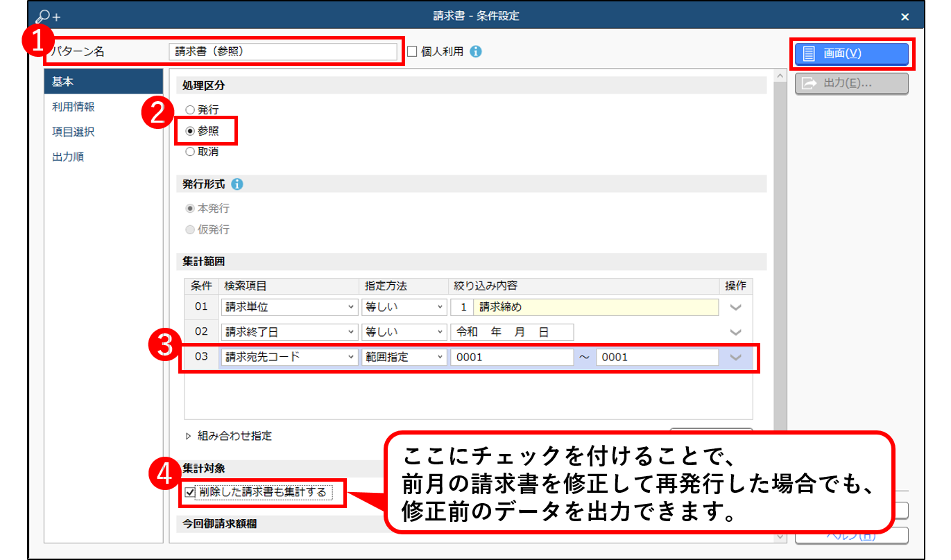Viewport: 951px width, 560px height.
Task: Expand the row 02 操作 chevron
Action: click(x=736, y=333)
